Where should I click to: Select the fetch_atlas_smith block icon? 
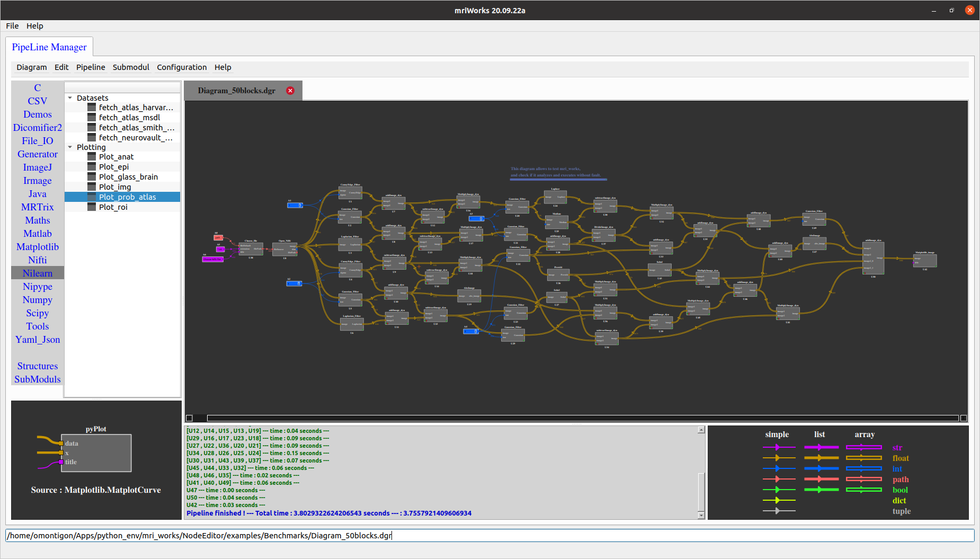[92, 127]
